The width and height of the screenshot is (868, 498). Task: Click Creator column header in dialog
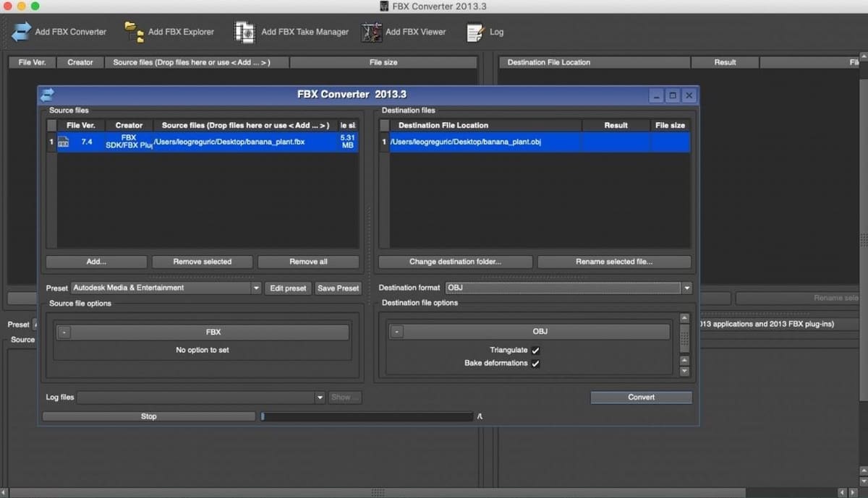point(129,125)
